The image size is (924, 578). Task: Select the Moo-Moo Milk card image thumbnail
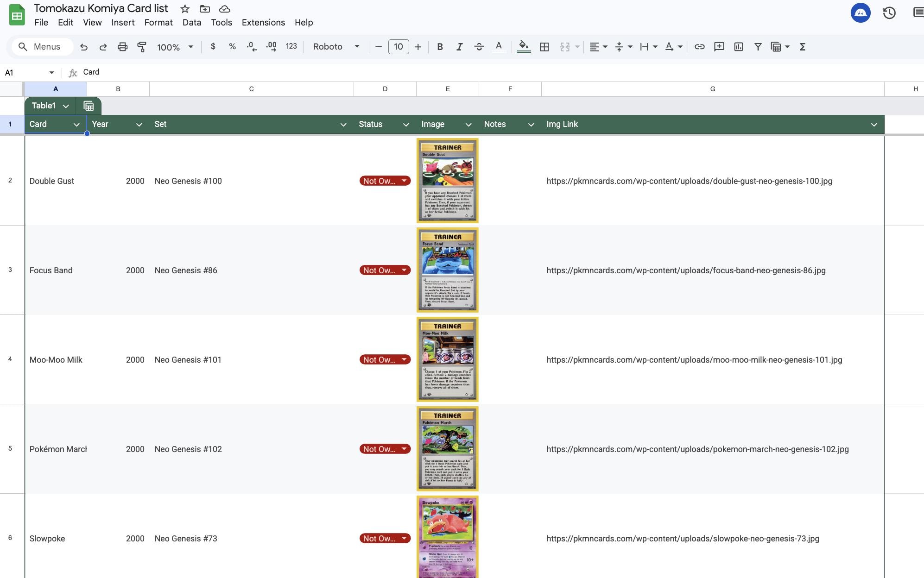click(x=448, y=359)
